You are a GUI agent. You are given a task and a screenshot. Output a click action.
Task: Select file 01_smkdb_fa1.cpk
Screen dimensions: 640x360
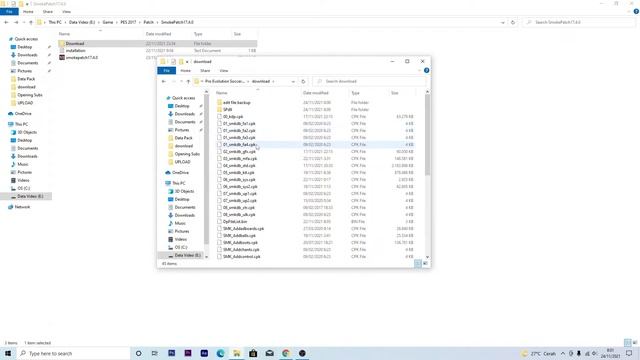[x=239, y=124]
